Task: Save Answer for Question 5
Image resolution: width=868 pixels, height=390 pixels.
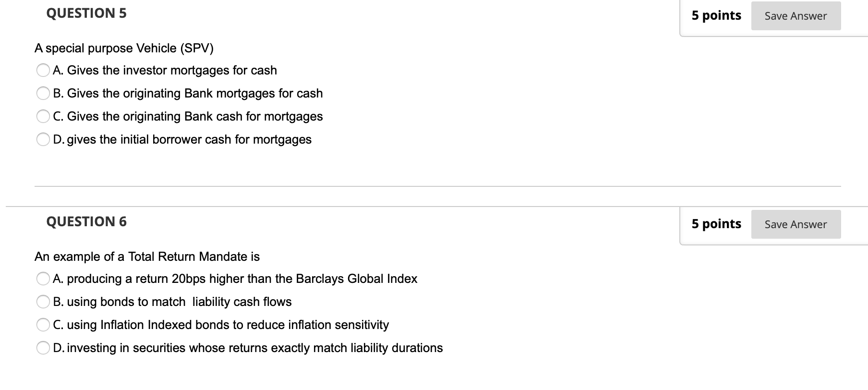Action: [x=796, y=15]
